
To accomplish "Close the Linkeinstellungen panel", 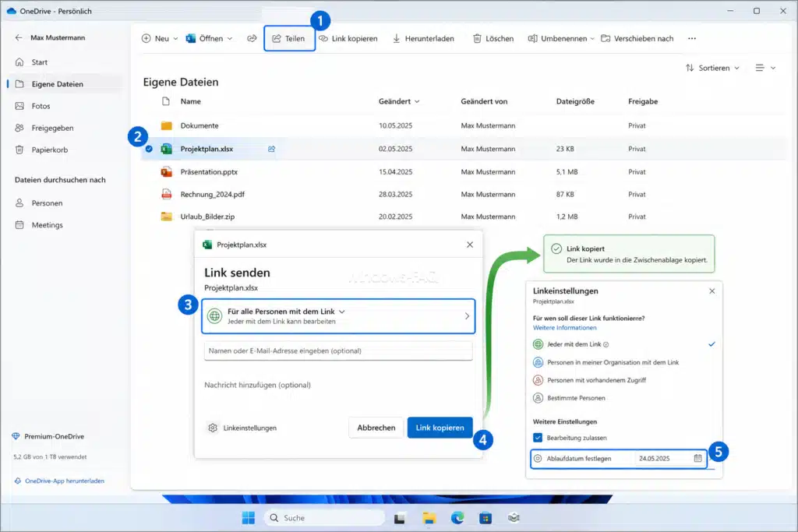I will (712, 291).
